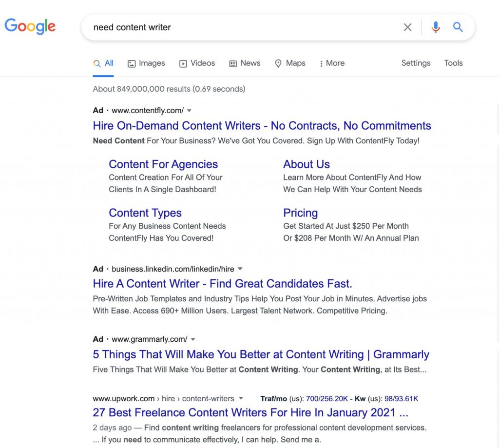Image resolution: width=499 pixels, height=448 pixels.
Task: Click the Google logo
Action: coord(30,26)
